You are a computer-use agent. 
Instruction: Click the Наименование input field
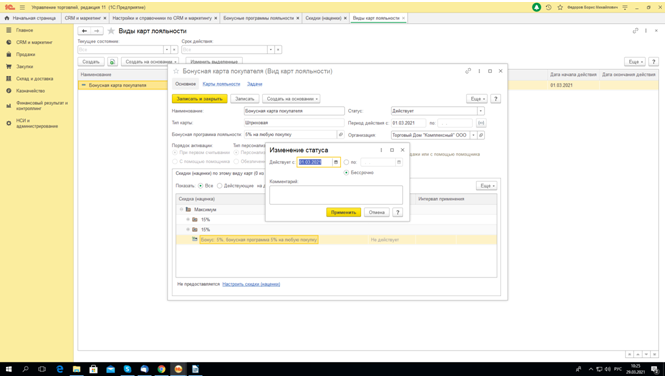294,111
